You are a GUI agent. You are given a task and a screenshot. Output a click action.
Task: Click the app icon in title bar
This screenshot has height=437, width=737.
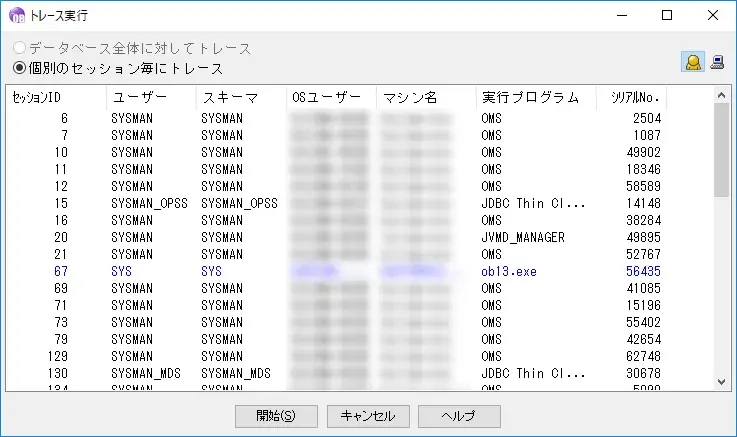[x=16, y=15]
